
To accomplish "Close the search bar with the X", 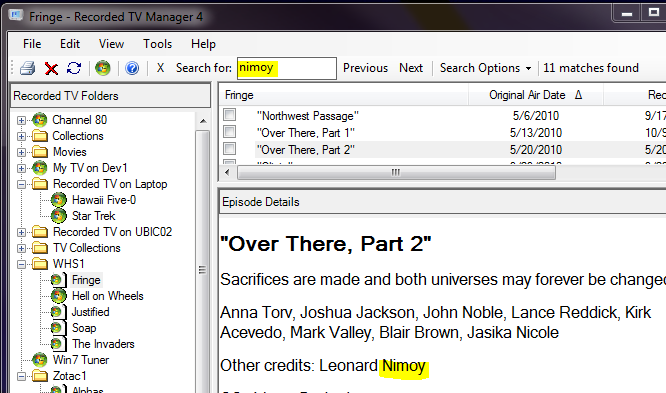I will [x=160, y=68].
